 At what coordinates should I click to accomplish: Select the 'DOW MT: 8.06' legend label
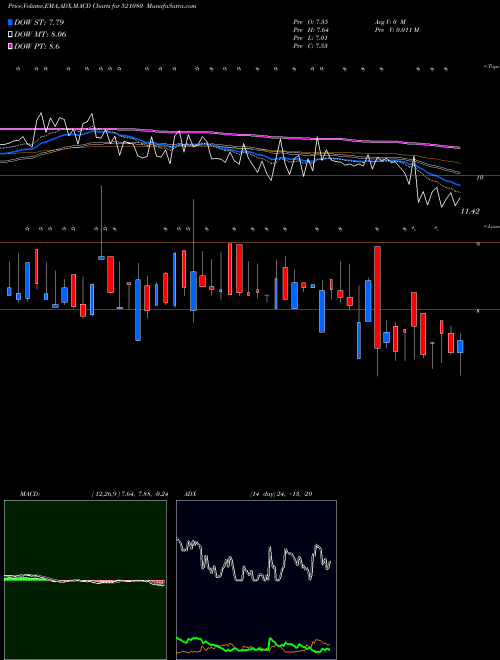pyautogui.click(x=40, y=35)
